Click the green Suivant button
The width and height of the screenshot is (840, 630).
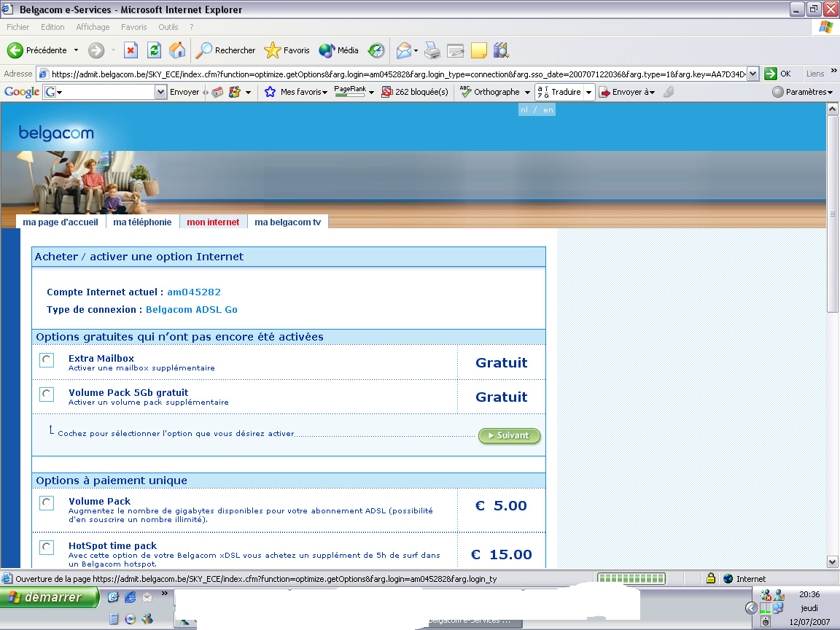(509, 435)
